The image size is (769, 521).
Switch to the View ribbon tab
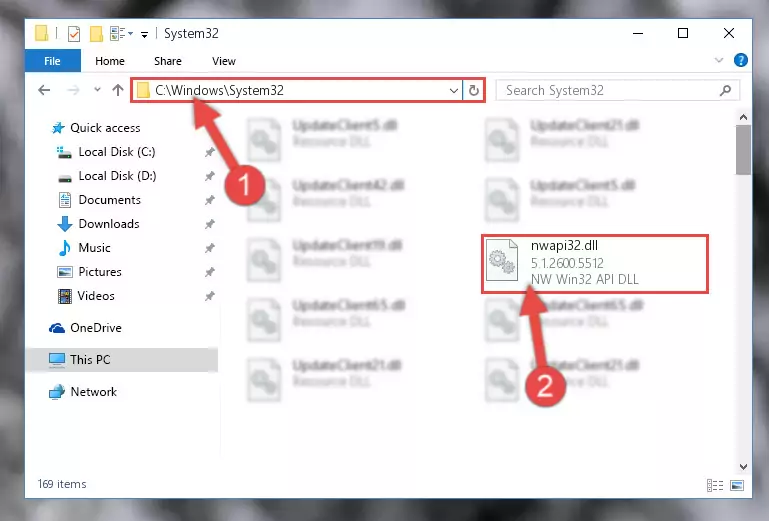tap(224, 61)
